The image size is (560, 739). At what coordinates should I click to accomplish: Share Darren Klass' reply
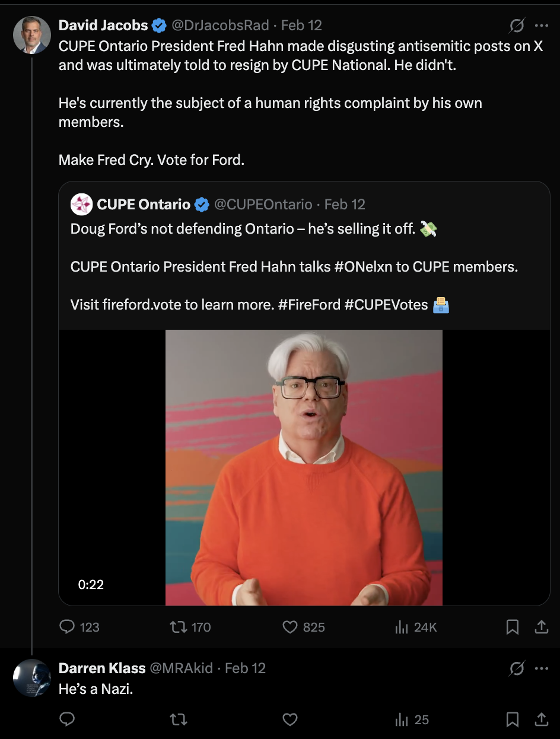coord(541,719)
